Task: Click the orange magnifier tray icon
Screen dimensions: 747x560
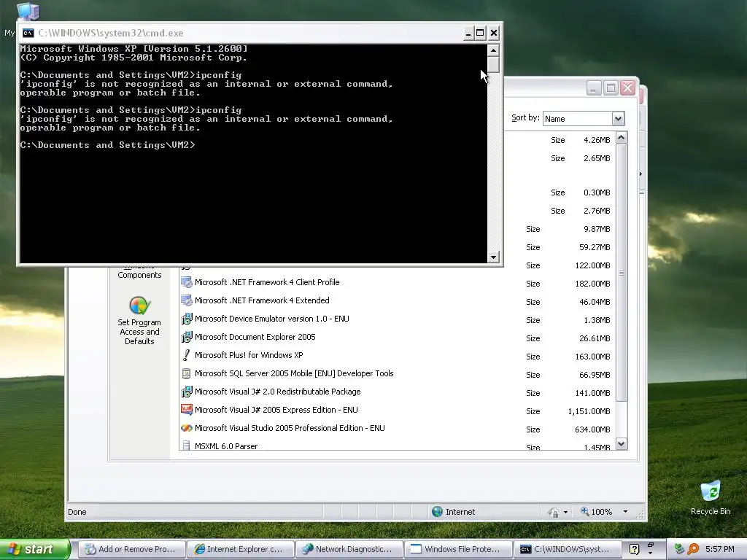Action: click(694, 549)
